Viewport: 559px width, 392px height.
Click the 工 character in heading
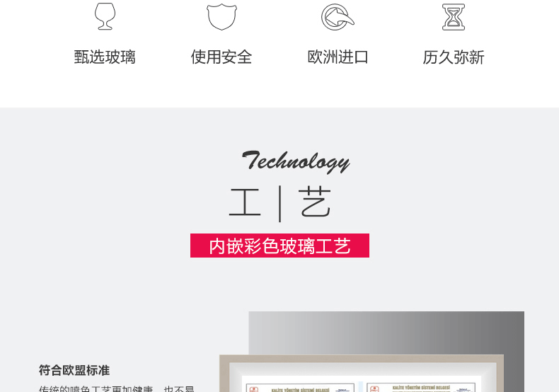click(x=245, y=202)
